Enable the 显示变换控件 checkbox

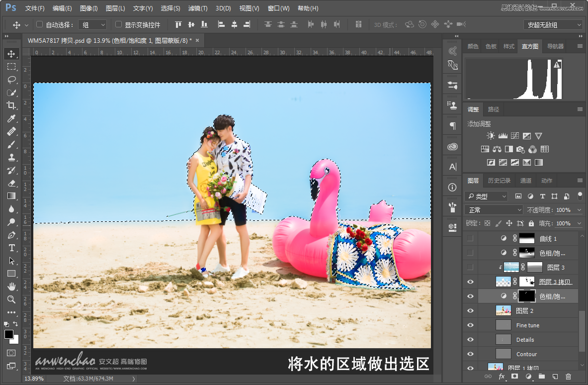118,24
